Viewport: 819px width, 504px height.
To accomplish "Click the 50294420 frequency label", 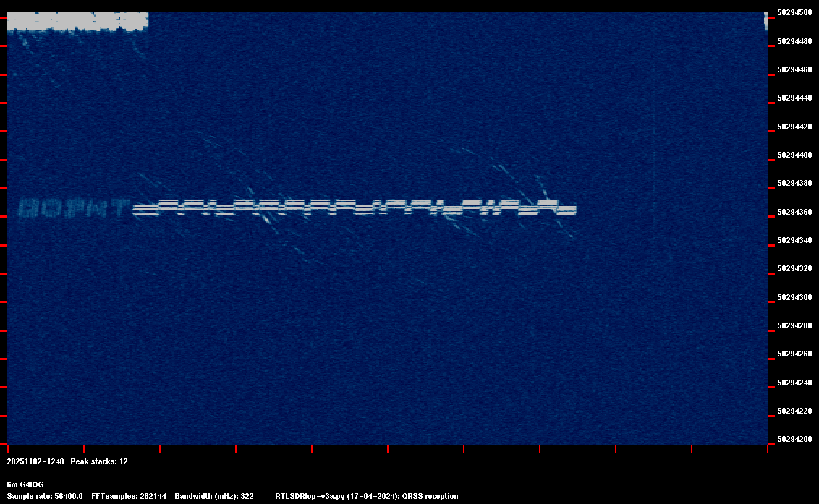I will (x=794, y=127).
